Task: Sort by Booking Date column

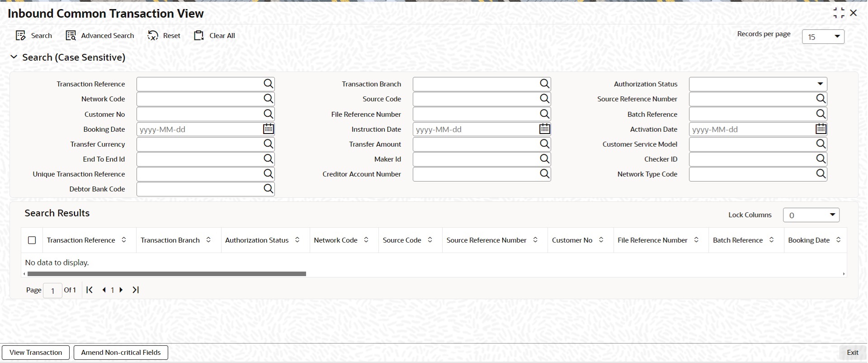Action: click(x=838, y=240)
